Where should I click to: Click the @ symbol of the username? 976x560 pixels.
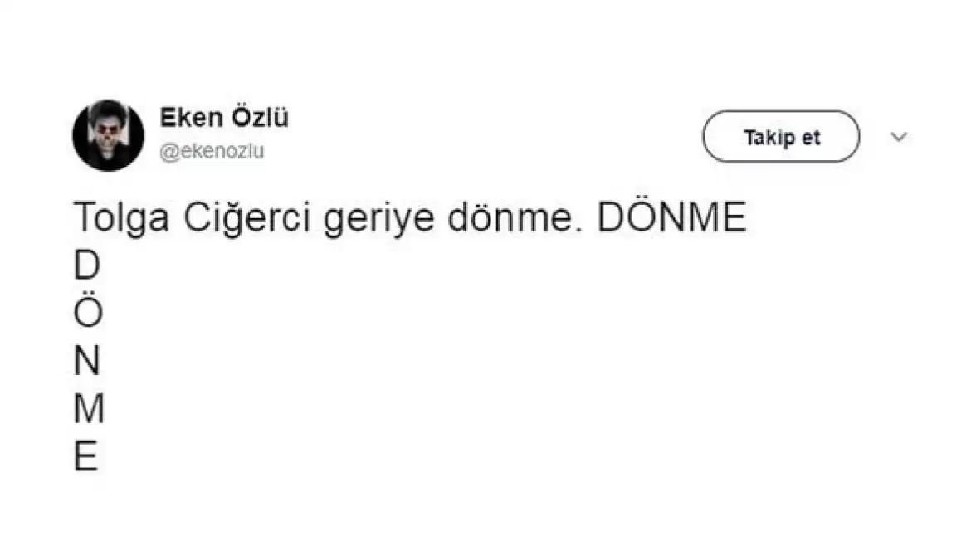click(x=165, y=153)
